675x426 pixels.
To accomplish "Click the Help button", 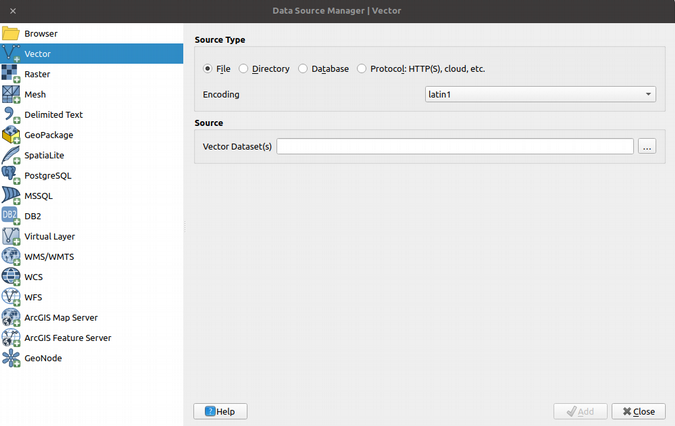I will pos(220,411).
